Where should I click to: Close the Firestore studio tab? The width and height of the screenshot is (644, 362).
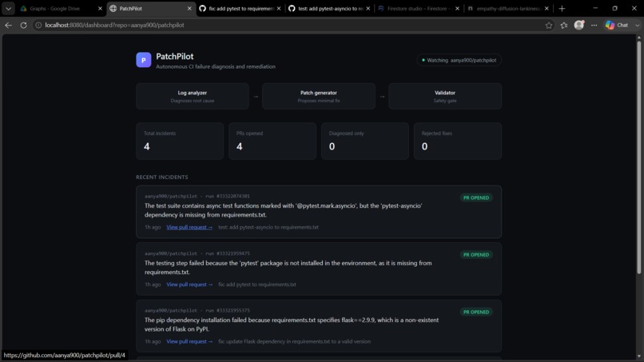(458, 8)
